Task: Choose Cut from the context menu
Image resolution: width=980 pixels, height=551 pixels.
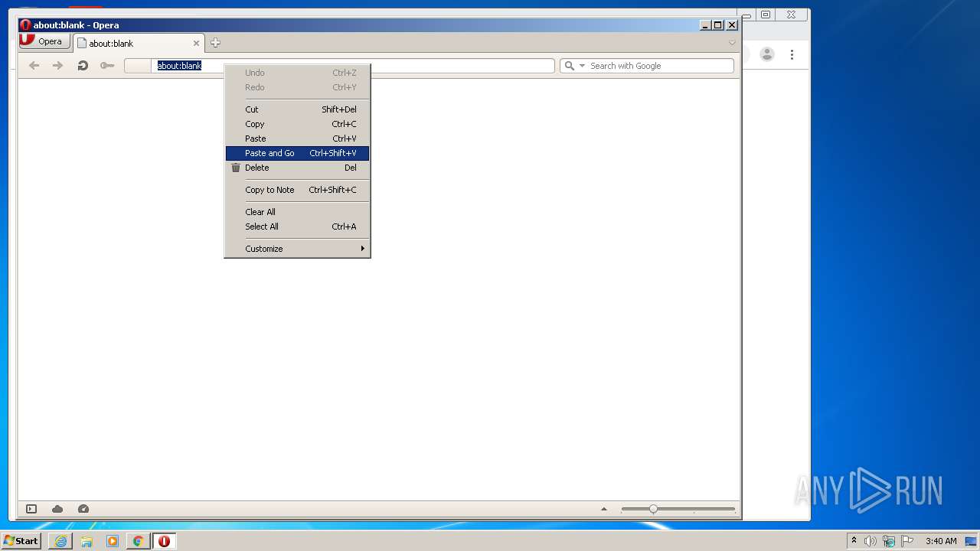Action: (x=297, y=109)
